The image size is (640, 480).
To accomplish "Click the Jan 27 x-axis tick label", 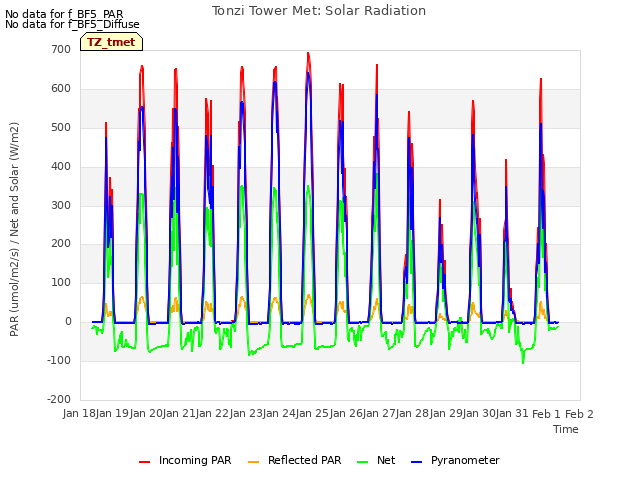I will 380,414.
